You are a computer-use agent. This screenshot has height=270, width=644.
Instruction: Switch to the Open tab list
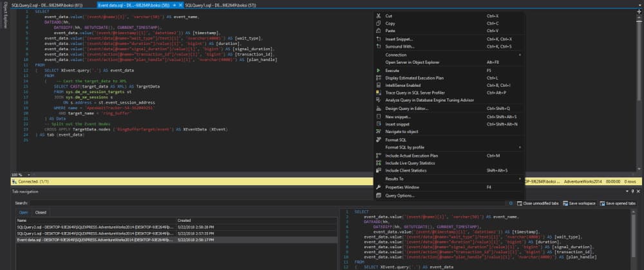click(24, 212)
